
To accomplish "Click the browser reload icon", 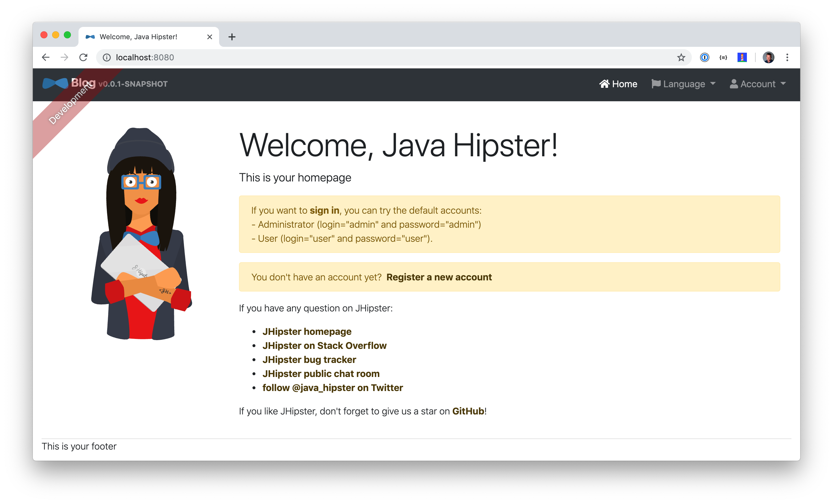I will tap(83, 57).
